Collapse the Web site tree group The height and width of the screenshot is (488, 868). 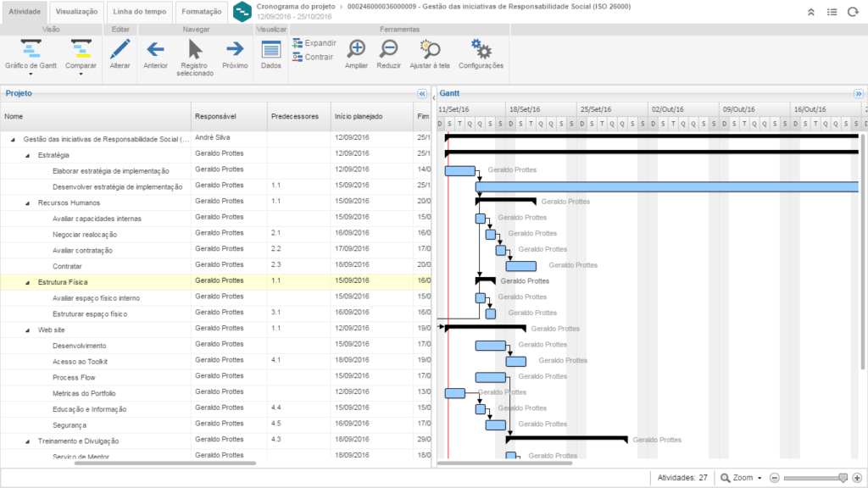tap(27, 330)
